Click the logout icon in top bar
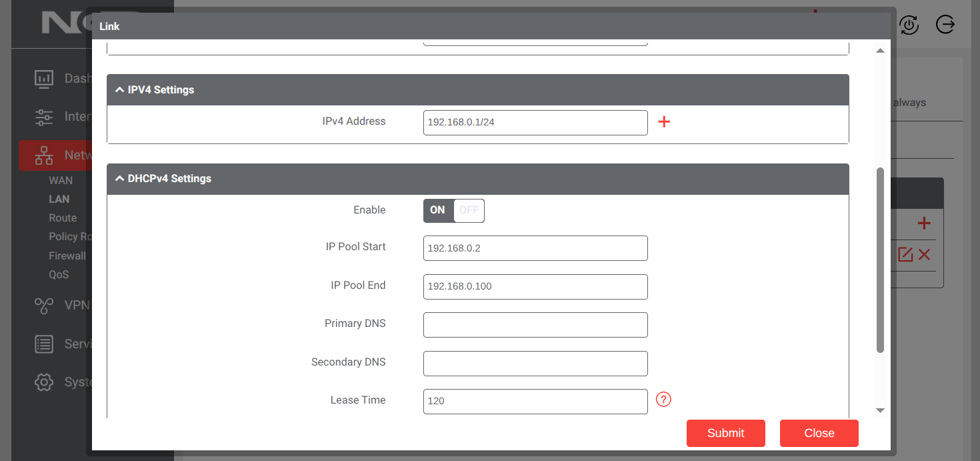 tap(945, 25)
